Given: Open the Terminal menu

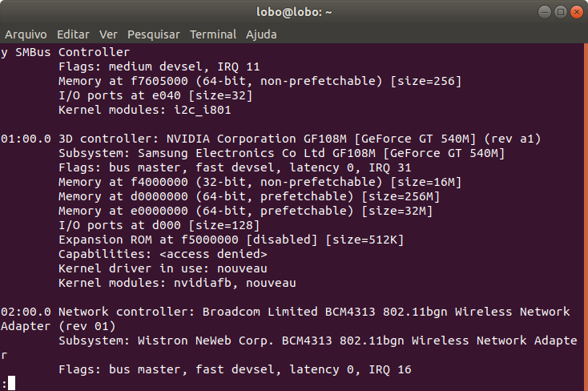Looking at the screenshot, I should point(213,34).
